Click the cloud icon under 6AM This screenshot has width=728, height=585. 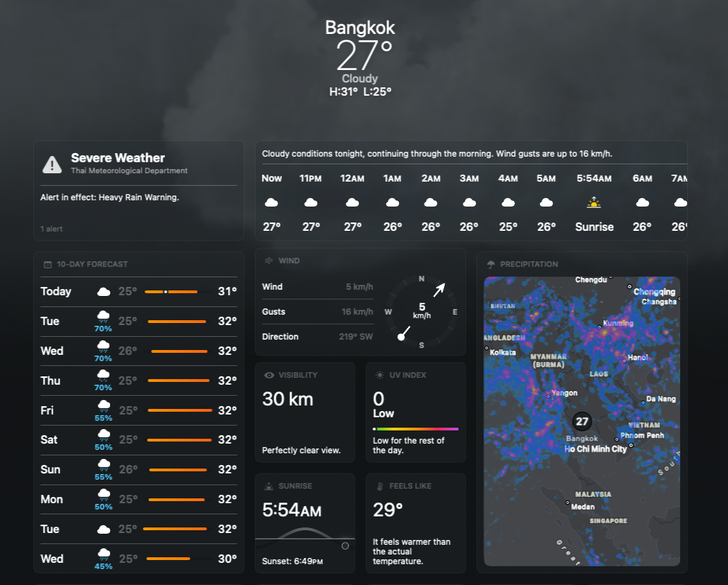[642, 202]
